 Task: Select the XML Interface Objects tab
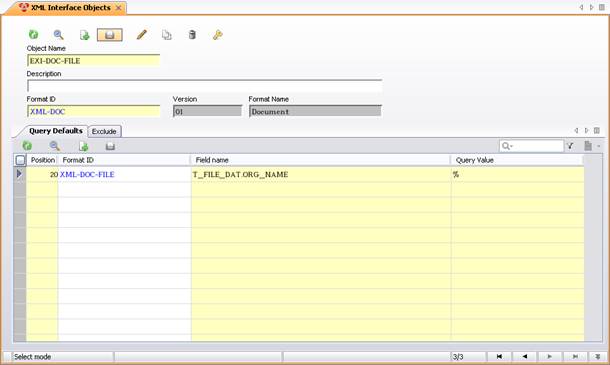click(x=70, y=8)
